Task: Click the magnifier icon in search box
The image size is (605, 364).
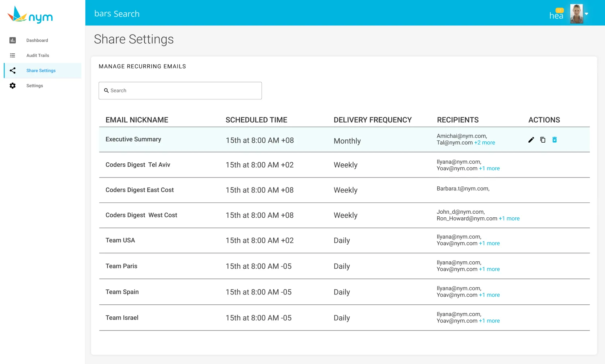Action: (106, 91)
